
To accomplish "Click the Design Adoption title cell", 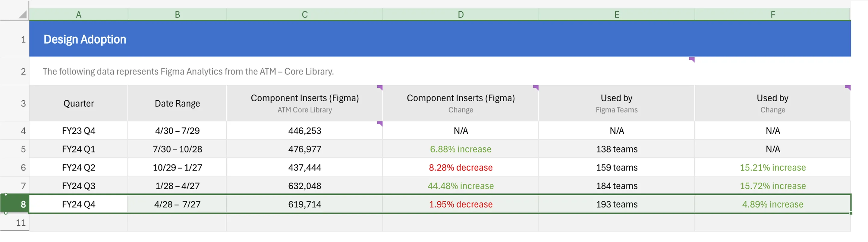I will (x=85, y=39).
